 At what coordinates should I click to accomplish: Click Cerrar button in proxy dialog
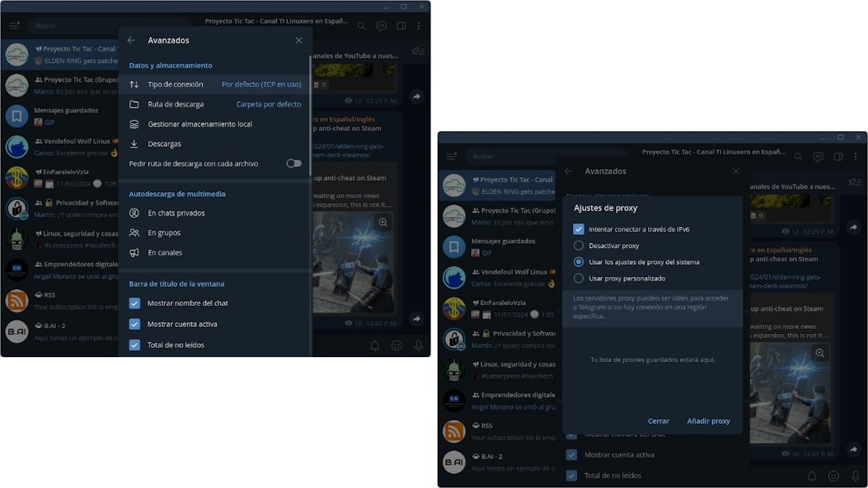[658, 421]
